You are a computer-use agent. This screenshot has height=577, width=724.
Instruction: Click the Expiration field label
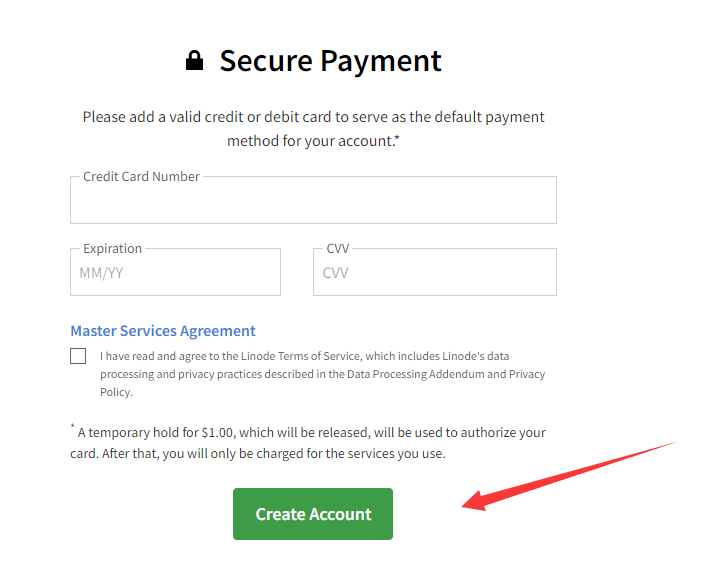[112, 249]
